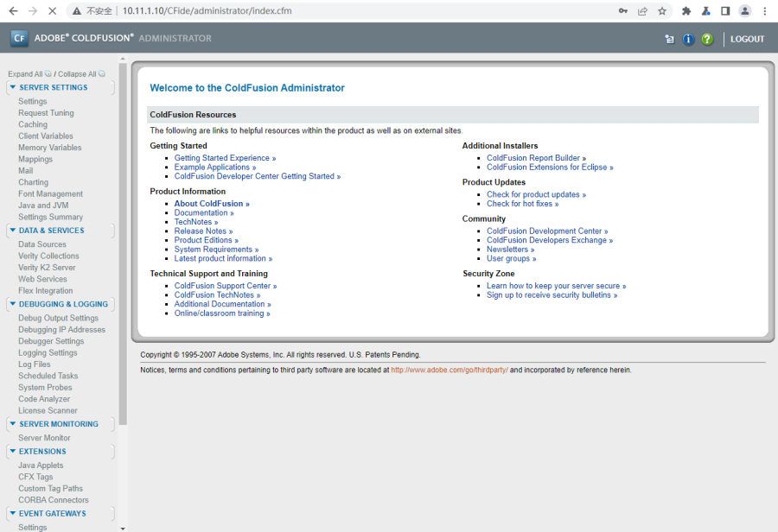
Task: Open Getting Started Experience link
Action: coord(225,158)
